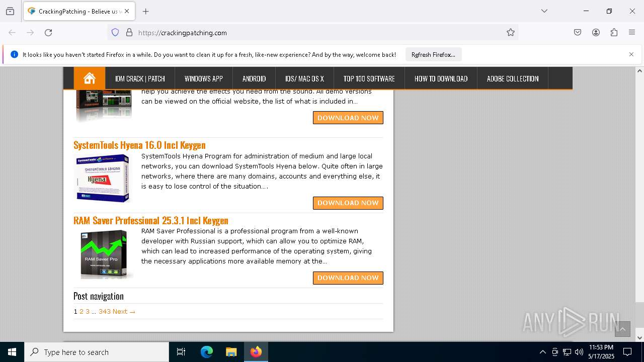Download Now for SystemTools Hyena
Screen dimensions: 644x362
[x=348, y=203]
